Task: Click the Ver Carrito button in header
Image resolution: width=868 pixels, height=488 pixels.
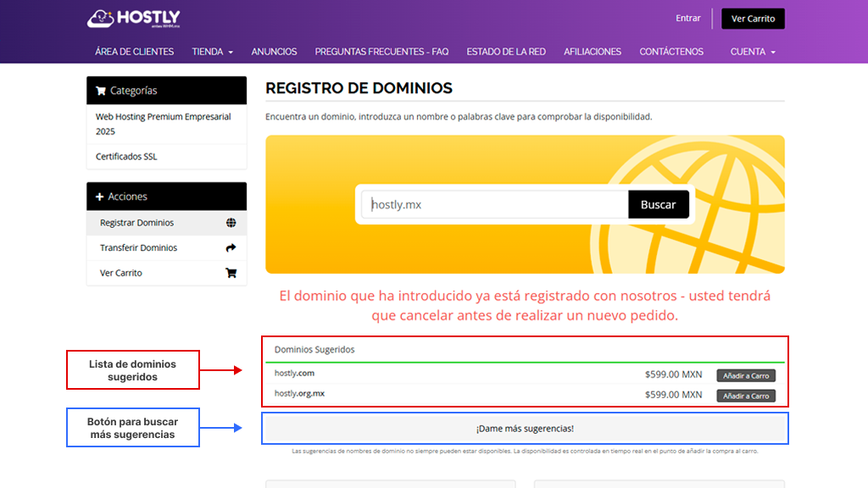Action: coord(753,19)
